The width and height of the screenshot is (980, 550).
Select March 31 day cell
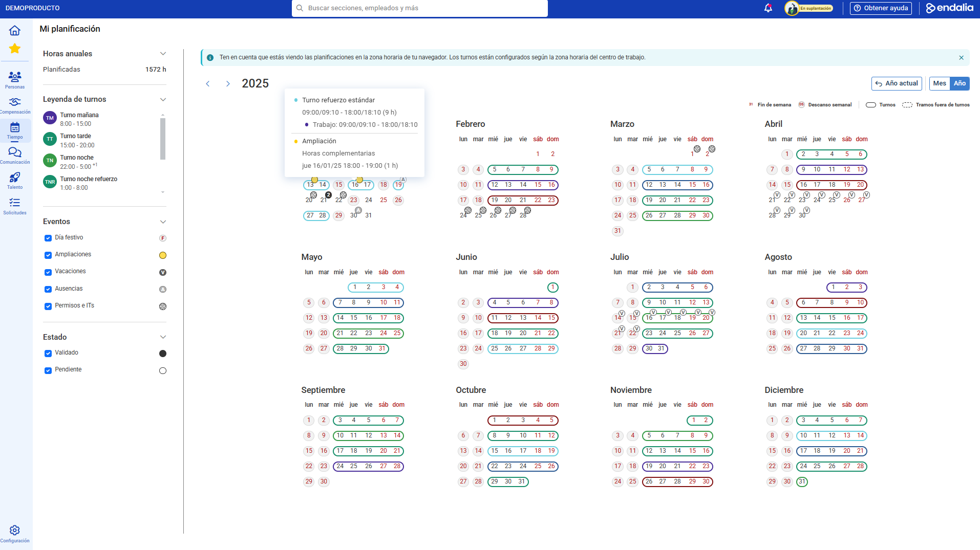(x=617, y=231)
